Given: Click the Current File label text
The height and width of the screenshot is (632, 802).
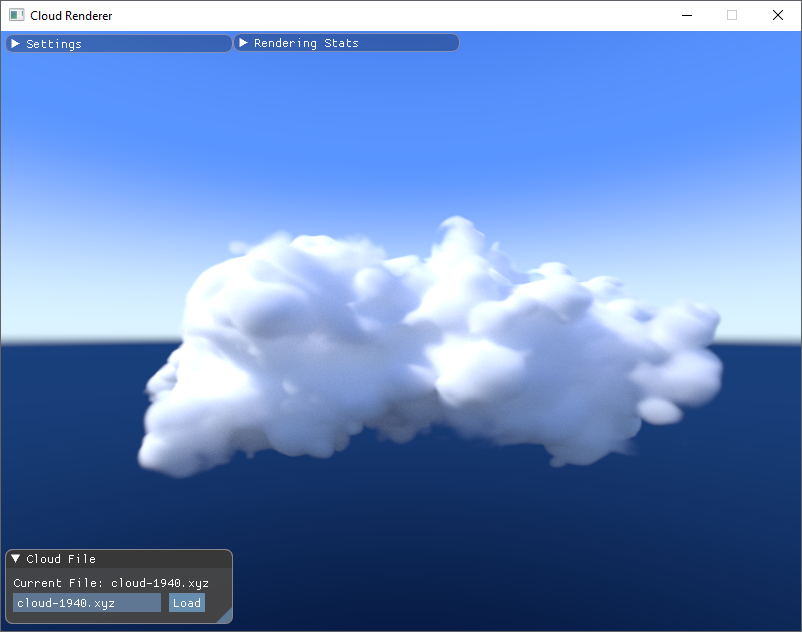Looking at the screenshot, I should pos(60,582).
